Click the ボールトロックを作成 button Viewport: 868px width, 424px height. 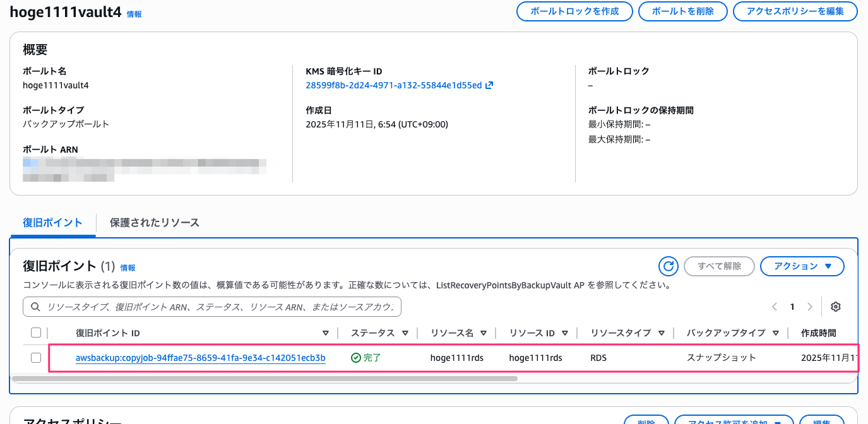click(574, 11)
